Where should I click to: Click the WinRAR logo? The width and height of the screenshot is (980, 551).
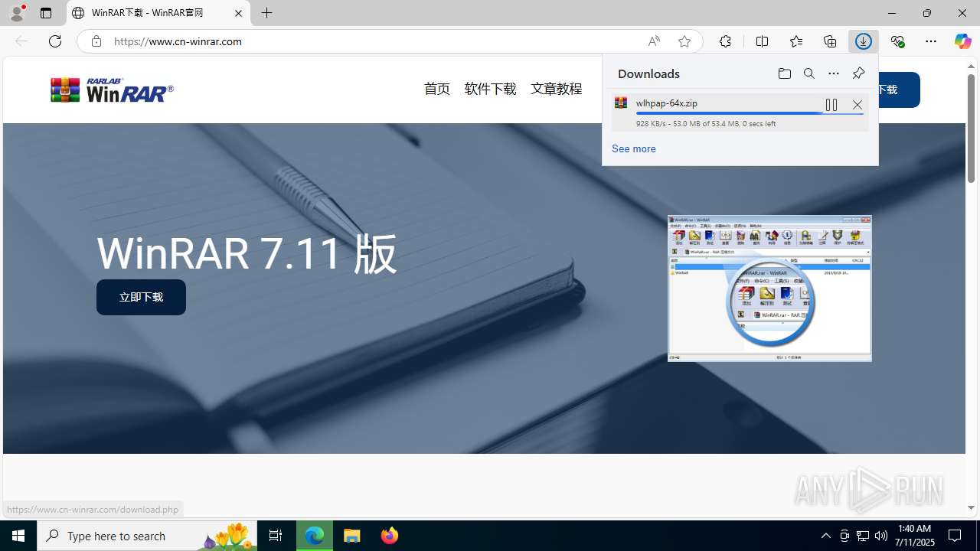[112, 90]
